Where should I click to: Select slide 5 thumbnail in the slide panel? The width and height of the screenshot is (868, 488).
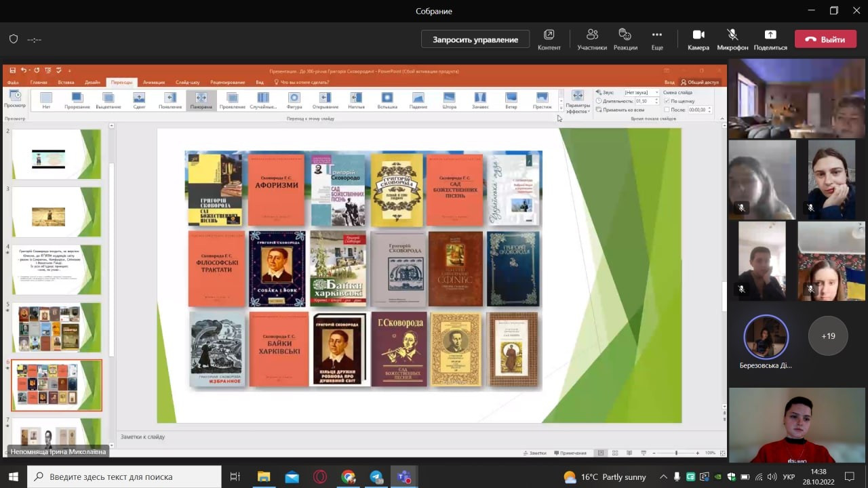point(56,327)
